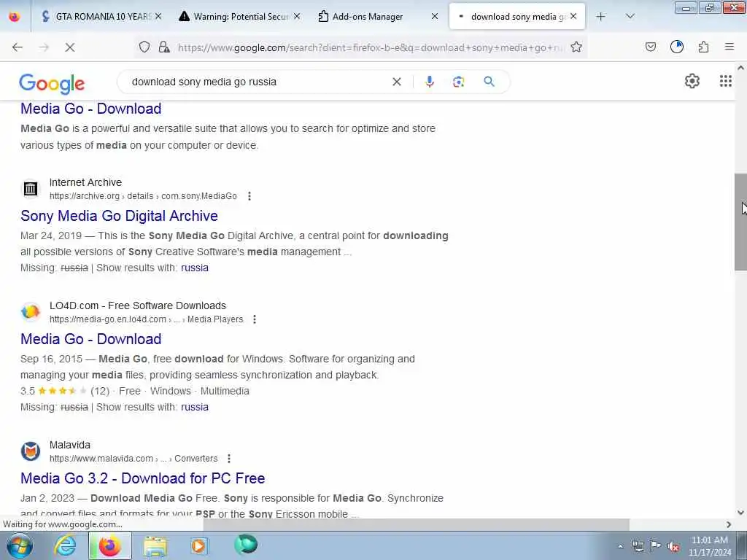The width and height of the screenshot is (747, 560).
Task: Click Firefox icon on taskbar
Action: [x=109, y=545]
